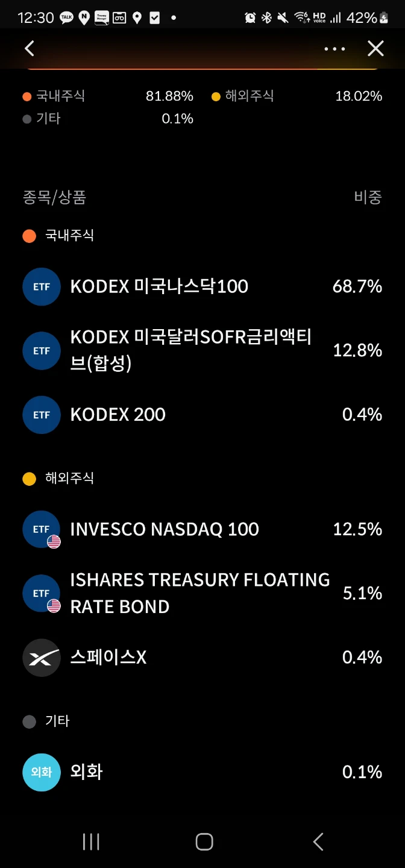
Task: Close the portfolio screen with X
Action: coord(375,49)
